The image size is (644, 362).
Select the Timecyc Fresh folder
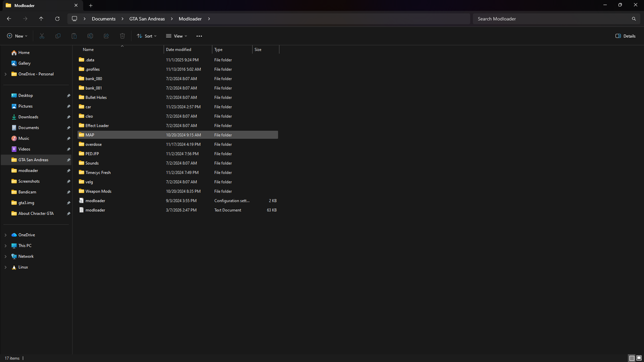tap(178, 172)
